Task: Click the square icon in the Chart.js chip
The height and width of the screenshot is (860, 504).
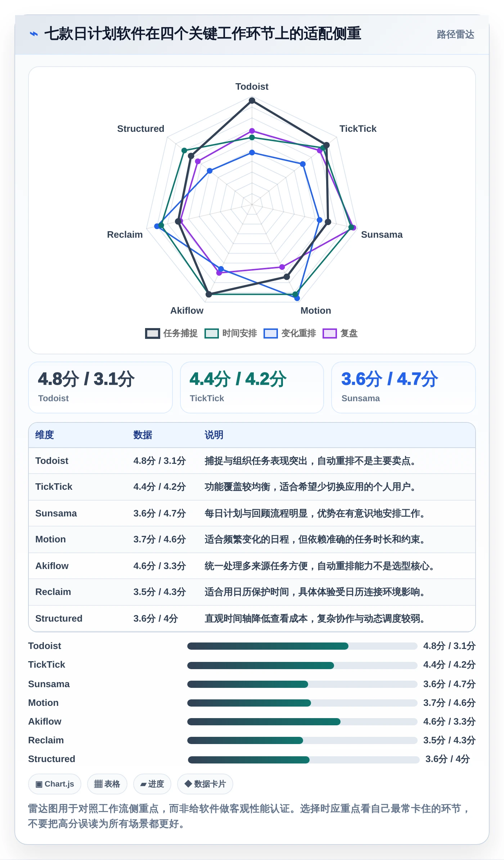Action: tap(39, 784)
